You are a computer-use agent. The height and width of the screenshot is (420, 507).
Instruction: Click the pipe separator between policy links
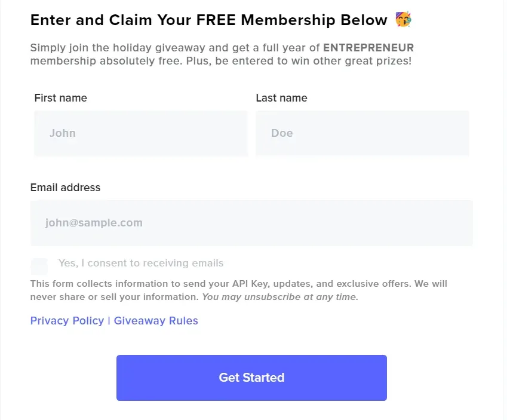point(109,321)
